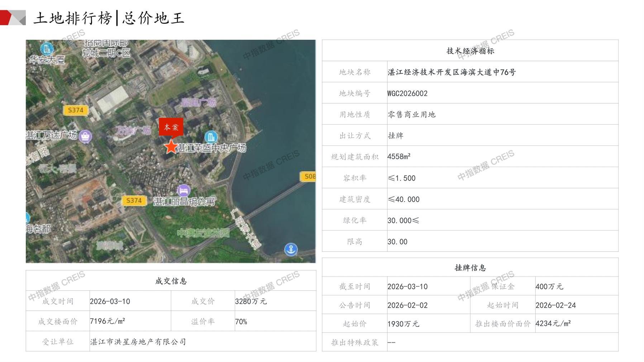This screenshot has width=644, height=362.
Task: Click the 1930万元 starting price cell
Action: (x=403, y=324)
